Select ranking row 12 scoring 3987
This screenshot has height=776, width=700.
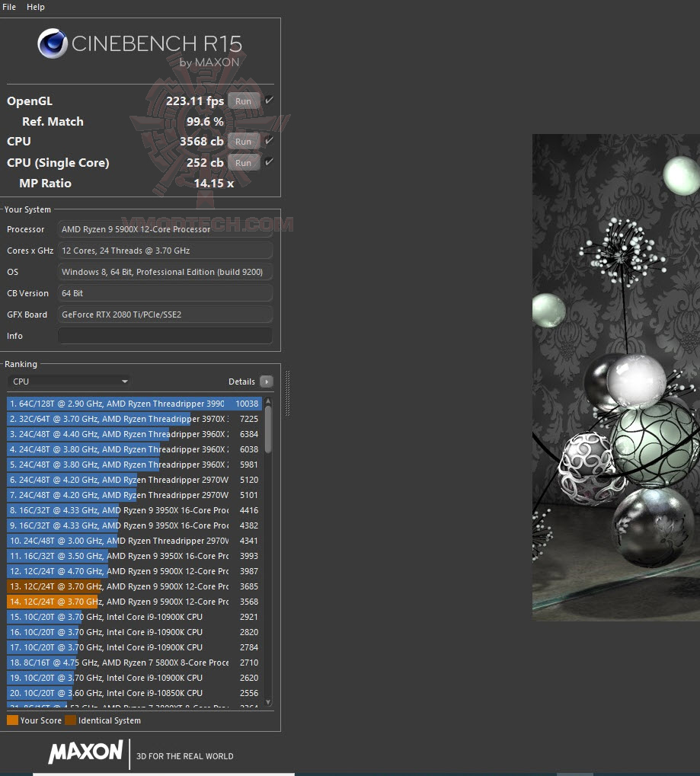[x=134, y=571]
